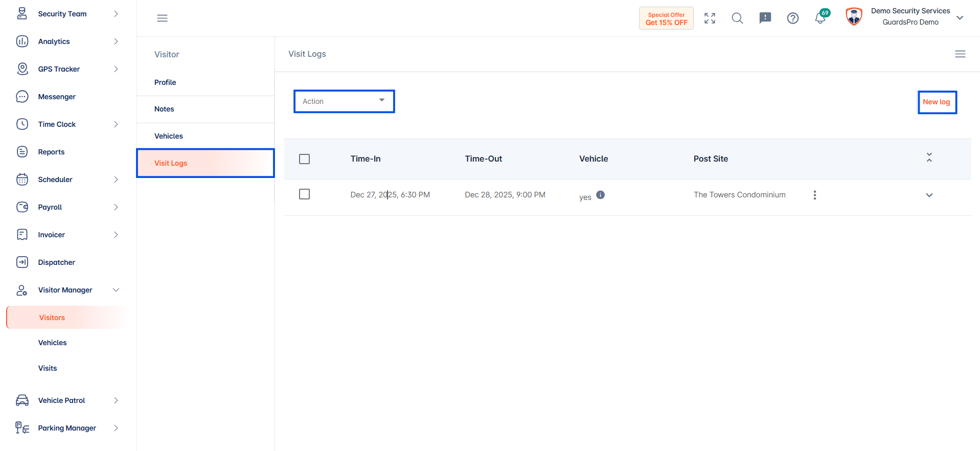Expand the Security Team submenu chevron
The height and width of the screenshot is (451, 980).
116,14
